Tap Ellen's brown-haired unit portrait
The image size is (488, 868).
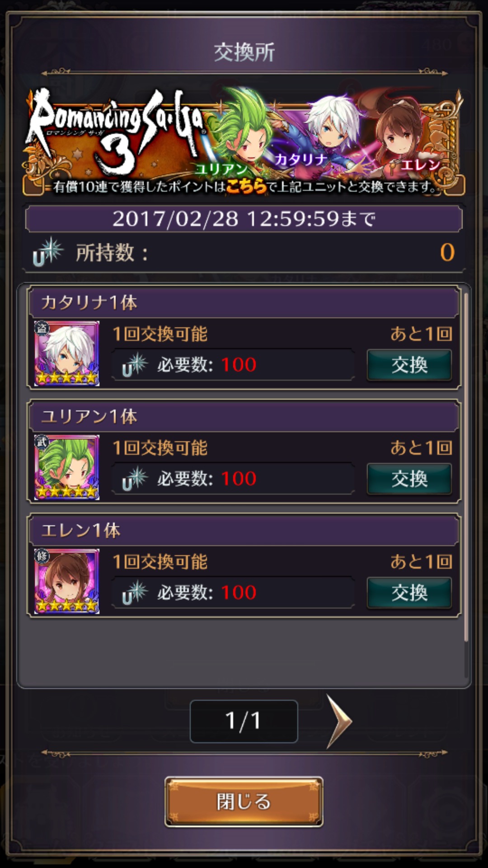click(67, 581)
